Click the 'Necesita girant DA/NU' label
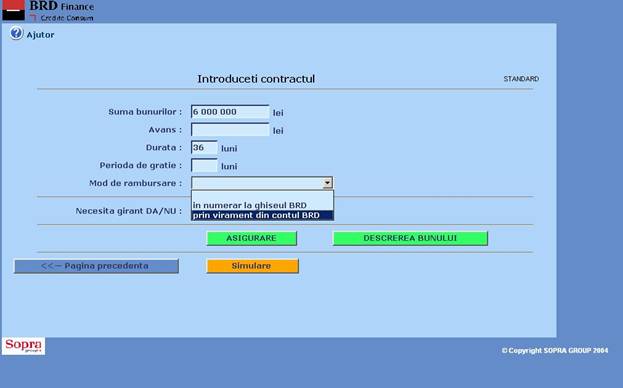 (129, 211)
